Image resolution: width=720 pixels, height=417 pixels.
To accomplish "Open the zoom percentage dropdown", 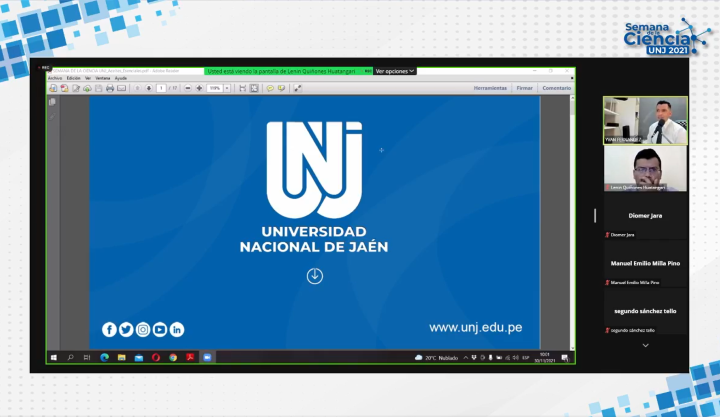I will coord(227,88).
